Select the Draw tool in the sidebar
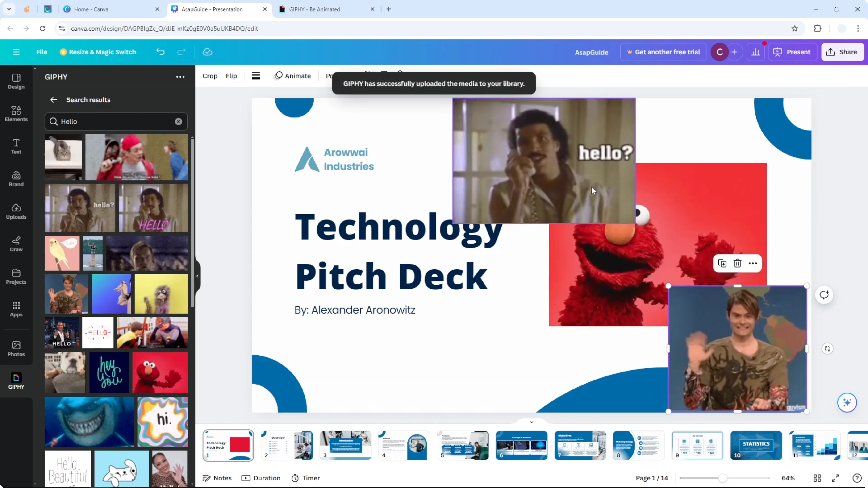 click(x=16, y=244)
